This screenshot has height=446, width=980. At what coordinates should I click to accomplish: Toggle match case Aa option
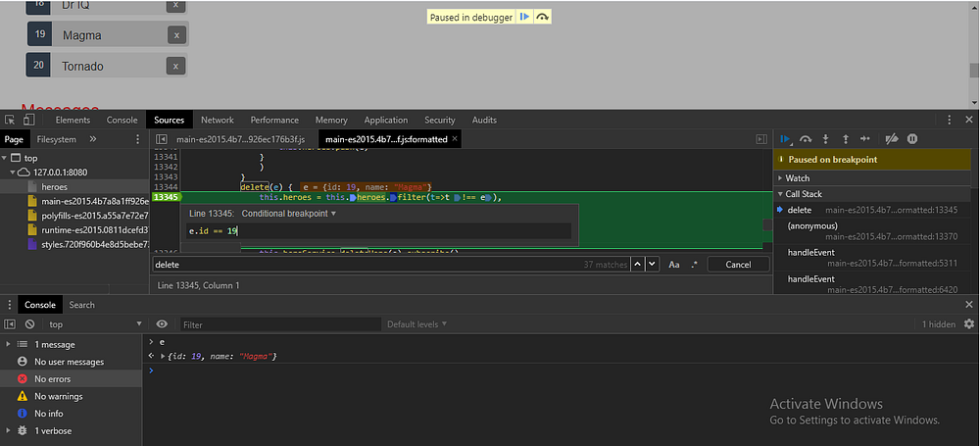click(674, 265)
